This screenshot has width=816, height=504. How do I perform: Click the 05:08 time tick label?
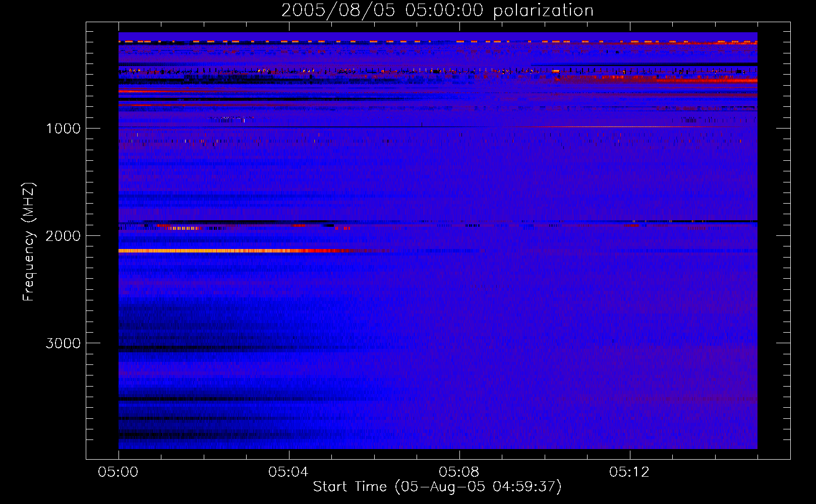point(459,472)
